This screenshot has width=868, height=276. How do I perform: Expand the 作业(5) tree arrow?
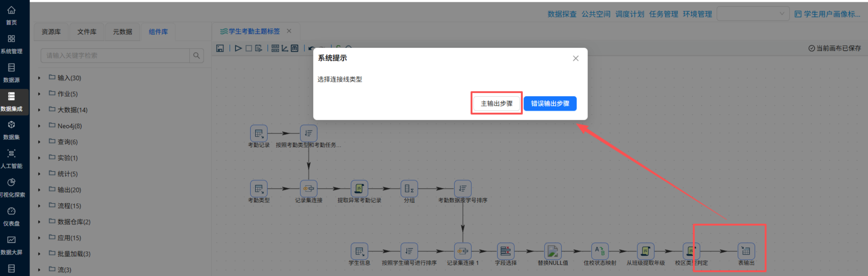[39, 94]
